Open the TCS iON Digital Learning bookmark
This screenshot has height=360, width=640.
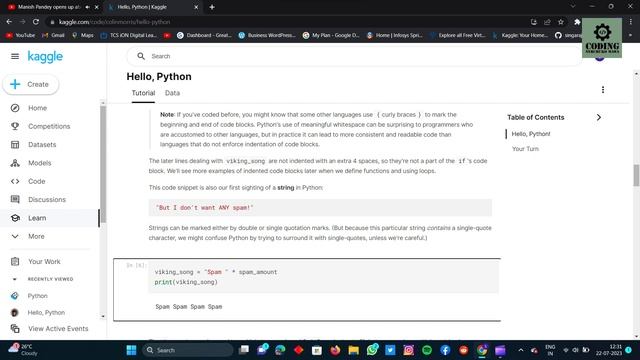click(x=129, y=36)
